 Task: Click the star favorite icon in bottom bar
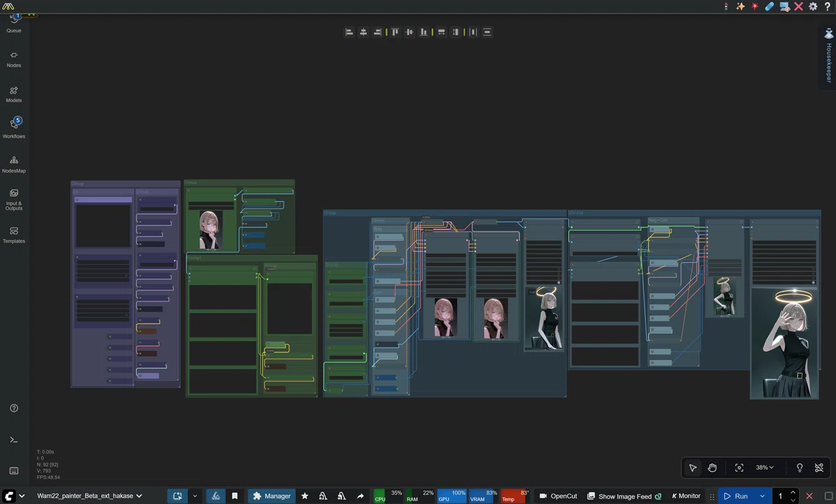tap(304, 496)
